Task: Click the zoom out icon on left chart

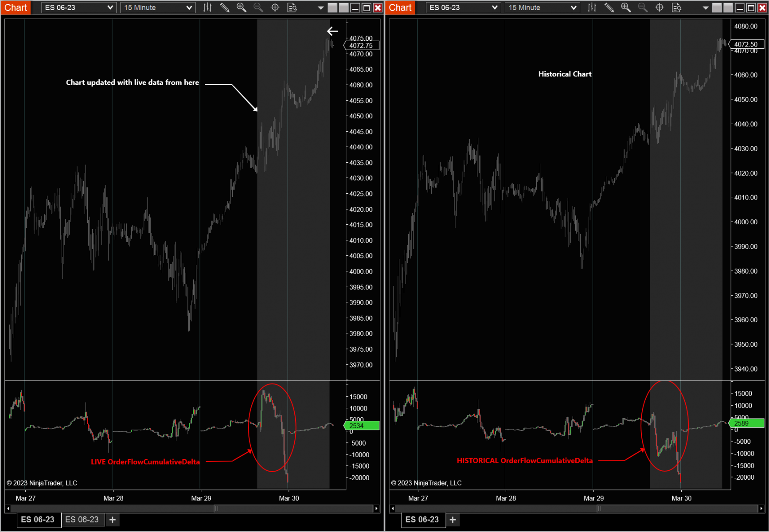Action: pyautogui.click(x=258, y=7)
